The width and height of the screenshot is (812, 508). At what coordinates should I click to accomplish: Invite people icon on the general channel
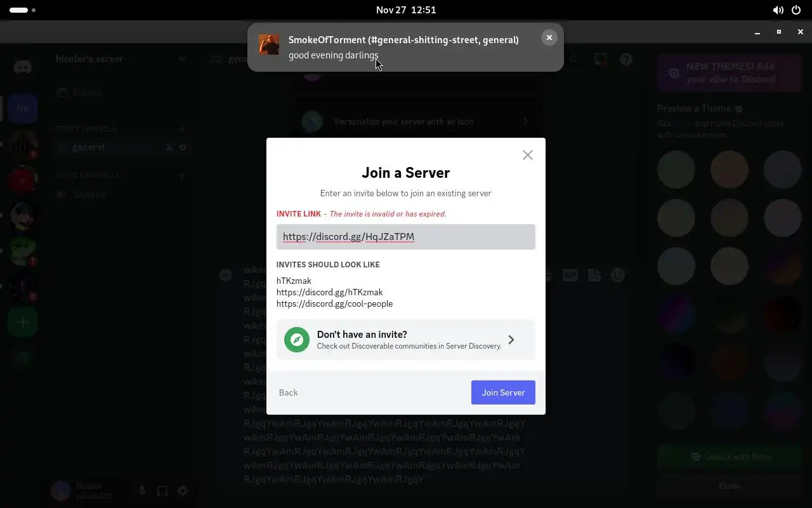pyautogui.click(x=169, y=147)
